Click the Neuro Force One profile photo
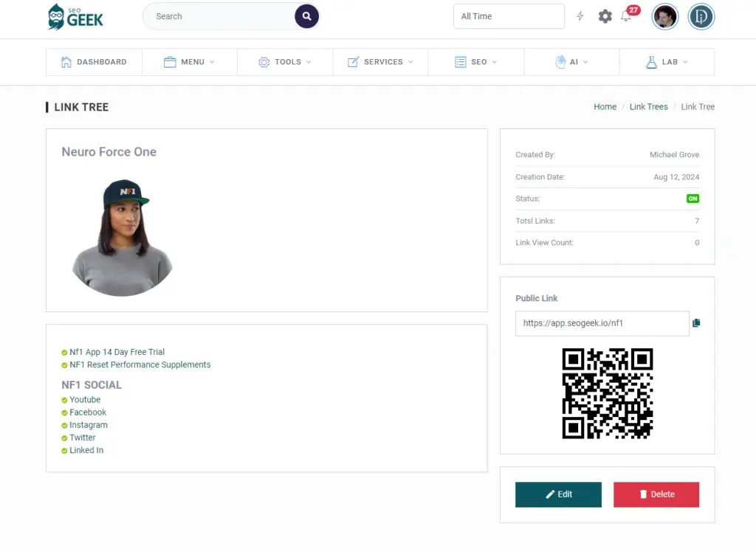Viewport: 756px width, 552px height. coord(122,238)
